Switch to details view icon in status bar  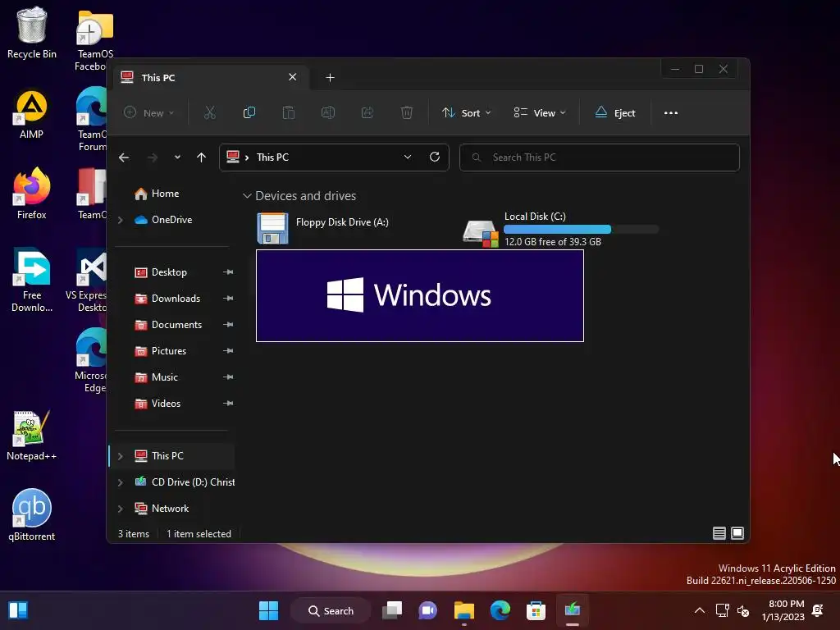tap(719, 533)
